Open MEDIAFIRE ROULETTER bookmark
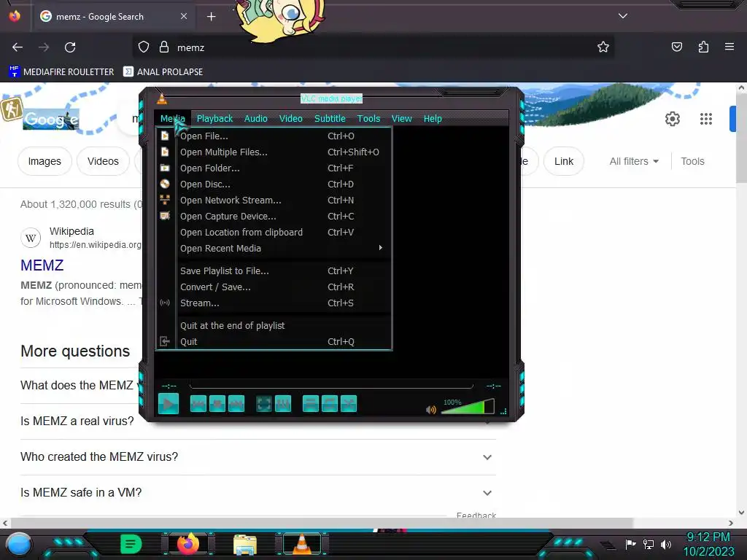Viewport: 747px width, 560px height. point(61,72)
